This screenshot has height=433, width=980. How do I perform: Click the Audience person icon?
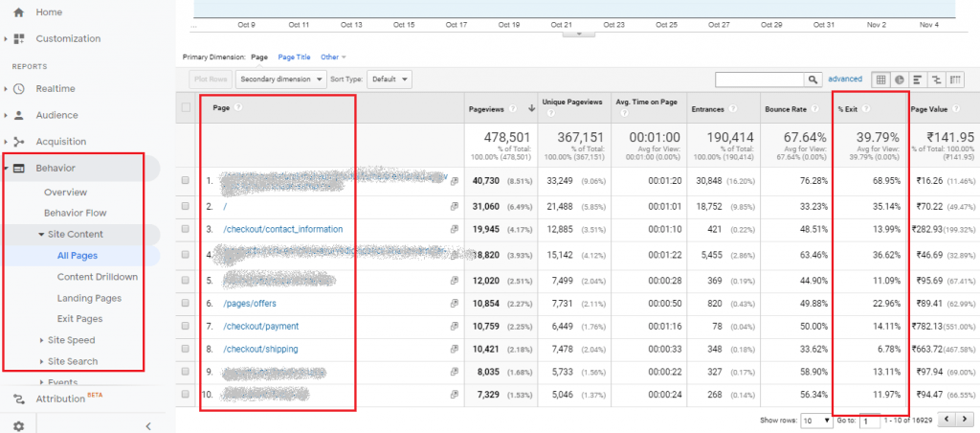pos(19,115)
